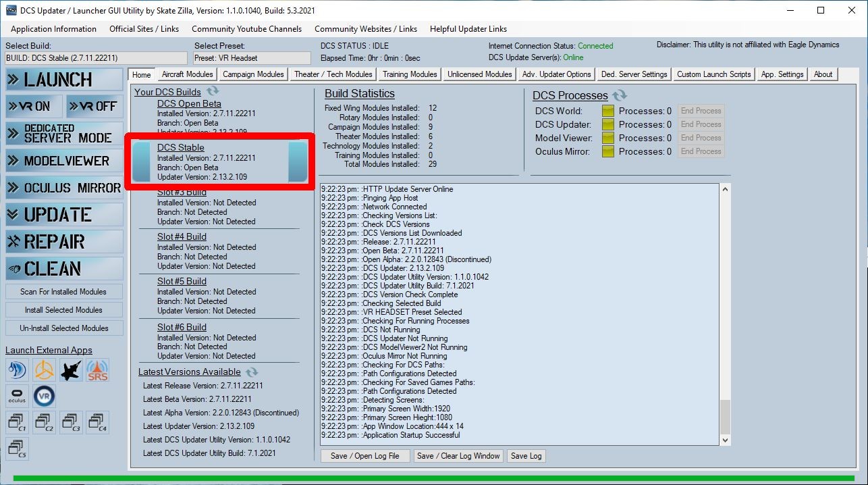Click the log window scrollbar down arrow
This screenshot has width=868, height=485.
click(x=726, y=440)
